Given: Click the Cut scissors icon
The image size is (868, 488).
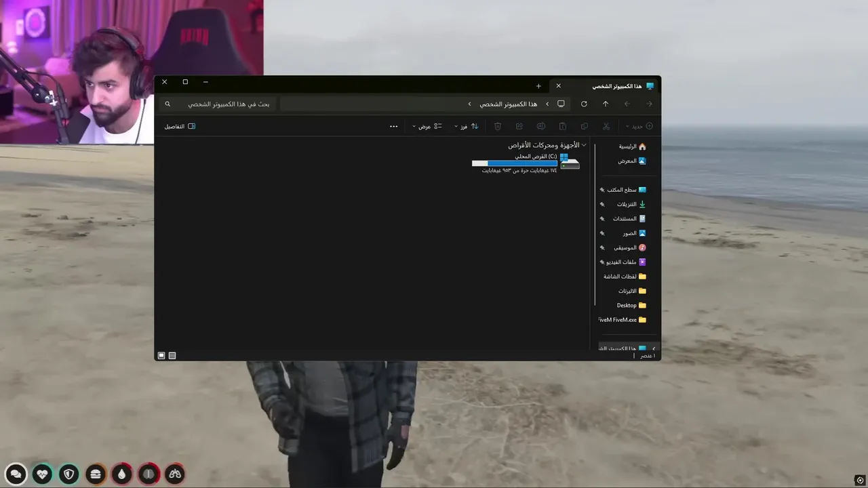Looking at the screenshot, I should pos(606,127).
